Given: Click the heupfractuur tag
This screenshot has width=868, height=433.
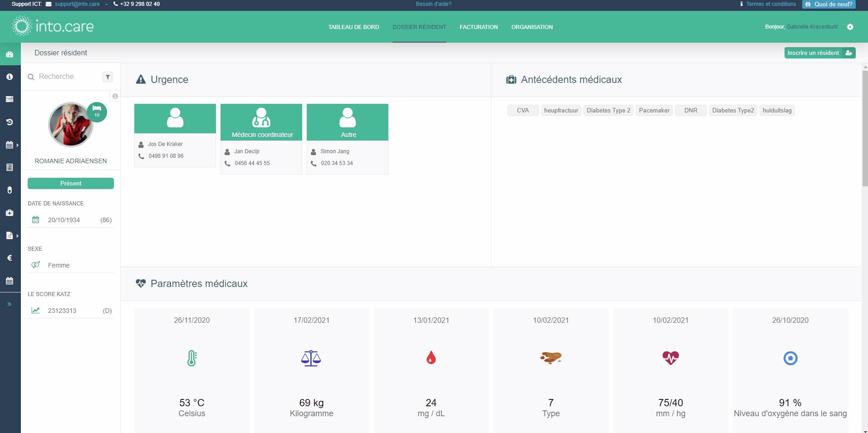Looking at the screenshot, I should point(561,110).
